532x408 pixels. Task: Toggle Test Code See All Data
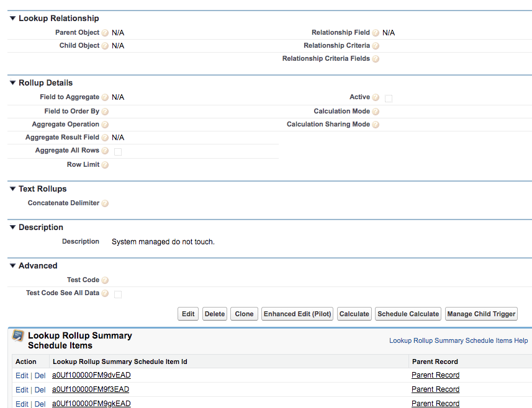pos(117,293)
